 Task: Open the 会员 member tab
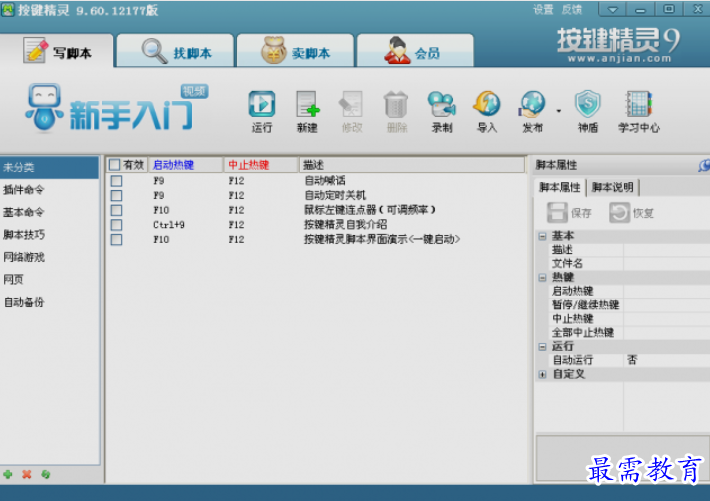pyautogui.click(x=415, y=51)
